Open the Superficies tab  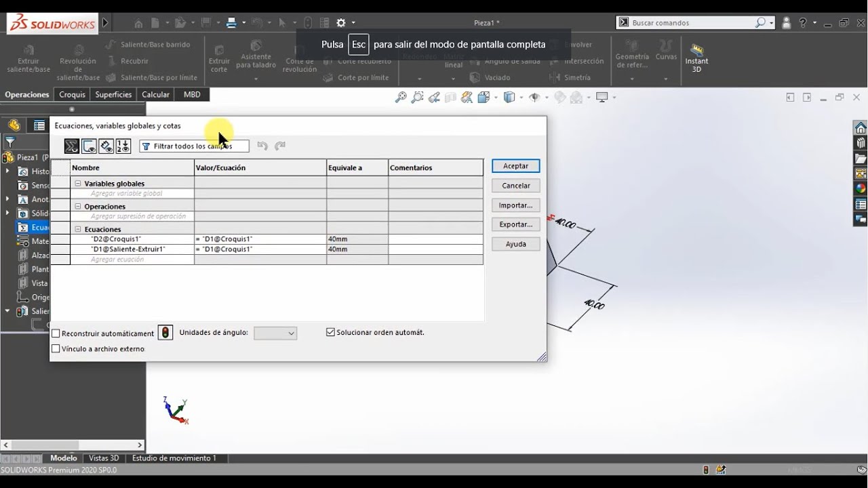tap(113, 95)
